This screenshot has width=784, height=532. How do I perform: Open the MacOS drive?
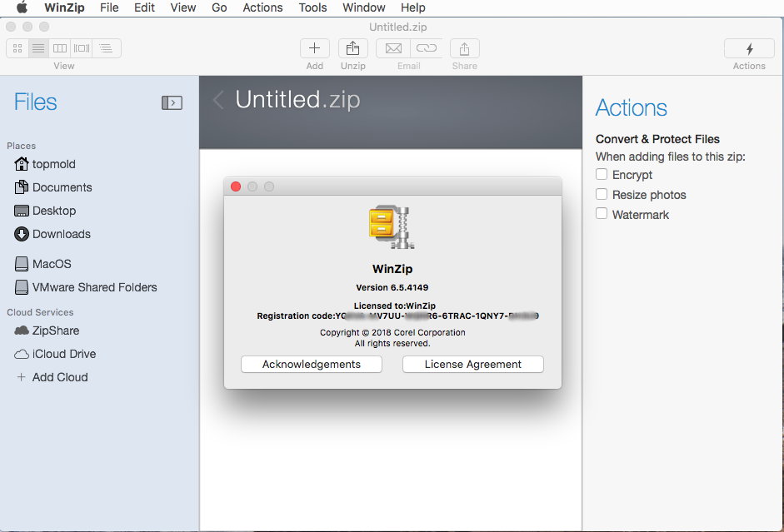coord(43,264)
